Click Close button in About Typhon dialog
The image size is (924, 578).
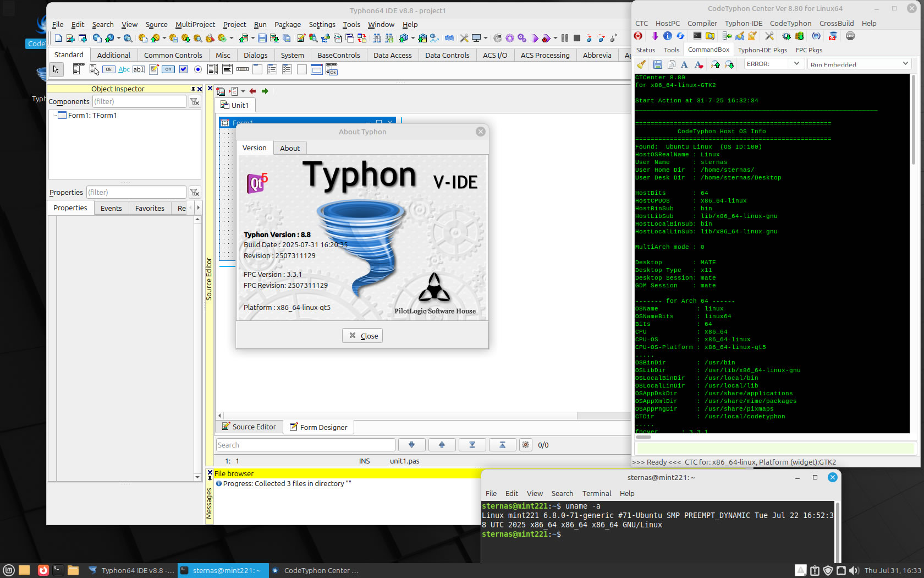pyautogui.click(x=362, y=336)
